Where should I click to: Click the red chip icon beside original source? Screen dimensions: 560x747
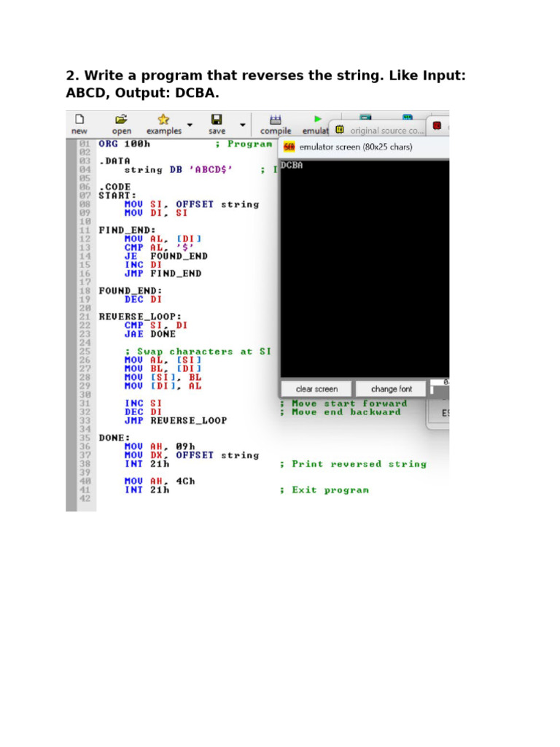(x=437, y=125)
